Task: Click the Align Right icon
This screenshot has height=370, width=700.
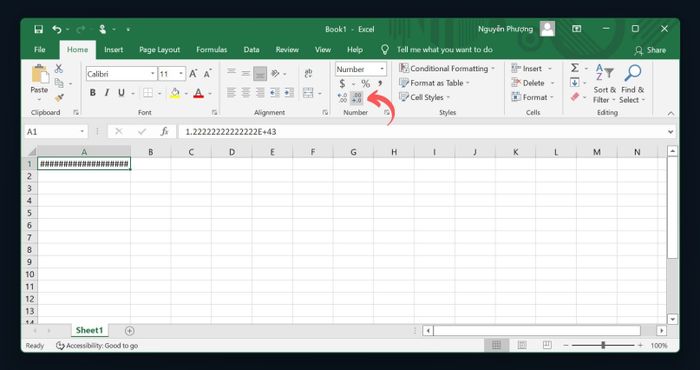Action: [x=260, y=93]
